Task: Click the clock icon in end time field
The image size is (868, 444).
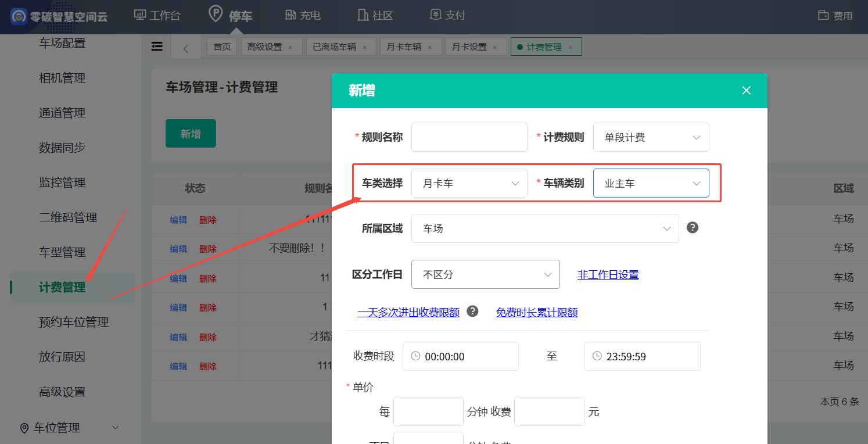Action: tap(597, 356)
